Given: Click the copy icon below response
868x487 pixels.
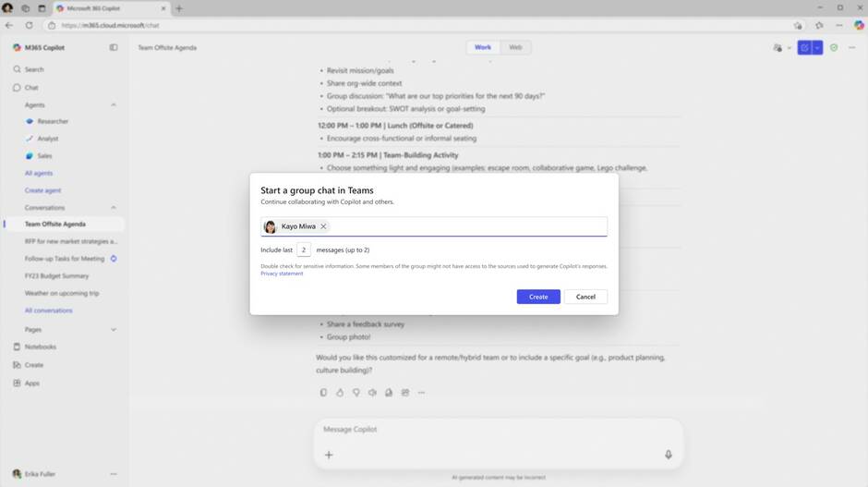Looking at the screenshot, I should (323, 393).
